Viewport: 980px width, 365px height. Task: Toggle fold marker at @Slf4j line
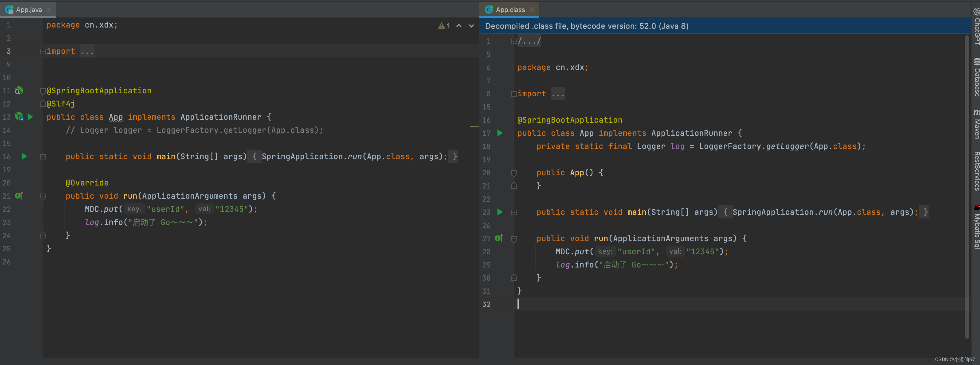point(43,104)
